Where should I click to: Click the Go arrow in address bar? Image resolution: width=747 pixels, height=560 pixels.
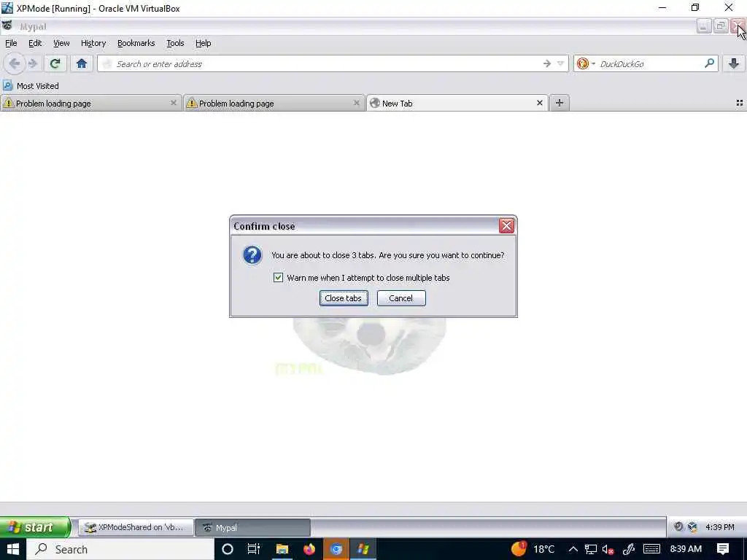[x=547, y=63]
